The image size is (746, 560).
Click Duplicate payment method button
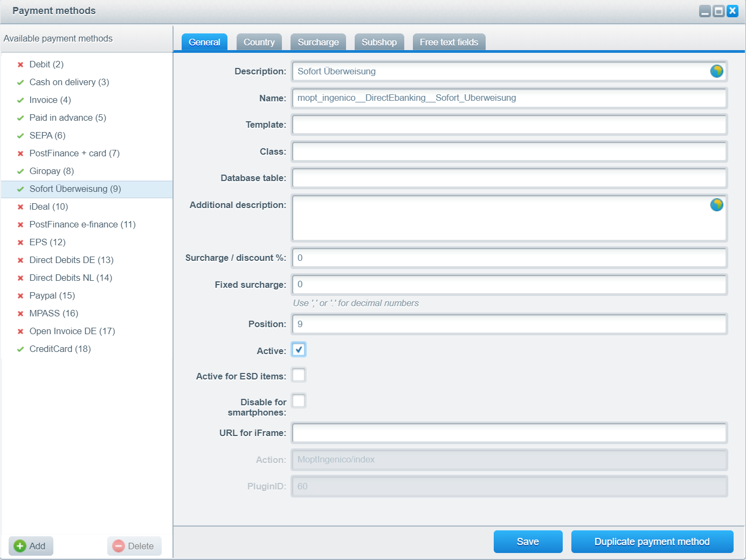(652, 542)
